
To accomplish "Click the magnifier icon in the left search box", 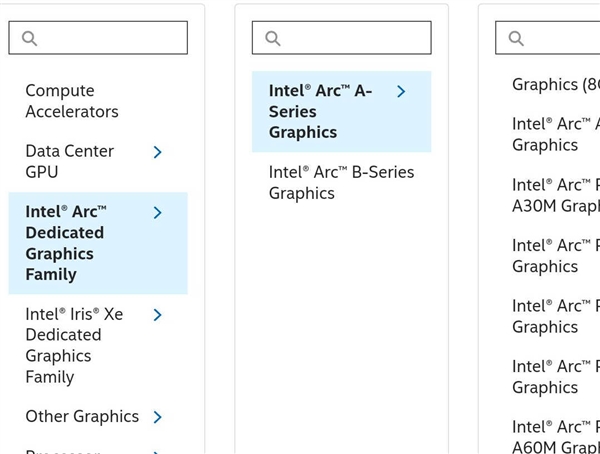I will [29, 38].
